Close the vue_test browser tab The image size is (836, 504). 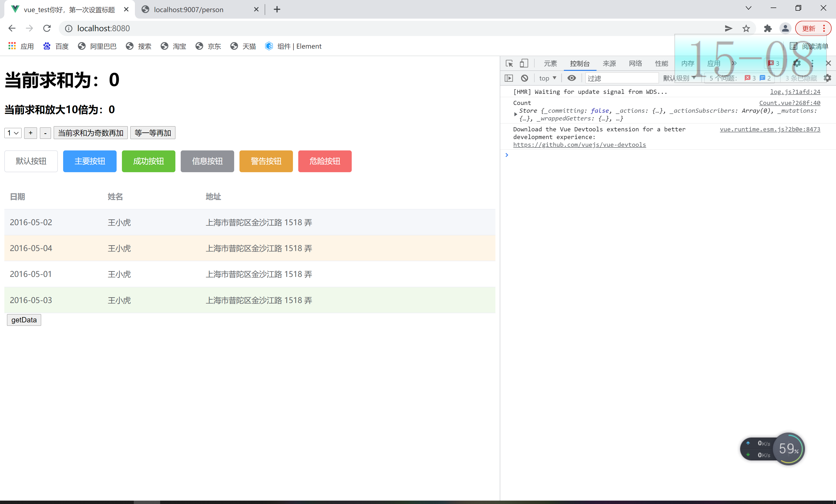click(126, 9)
